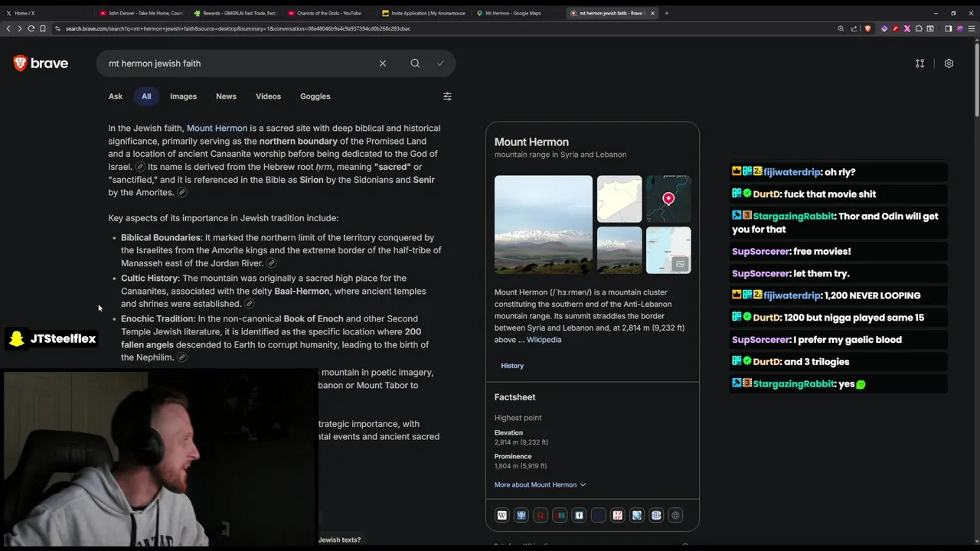Click the 'Enochic Tradition' bullet heading
This screenshot has width=980, height=551.
(158, 319)
